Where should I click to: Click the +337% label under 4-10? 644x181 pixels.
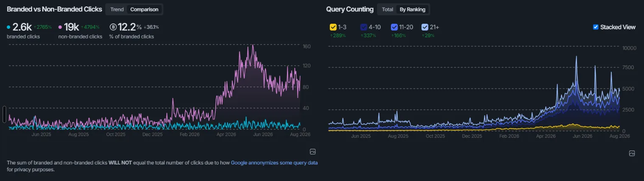(x=368, y=36)
